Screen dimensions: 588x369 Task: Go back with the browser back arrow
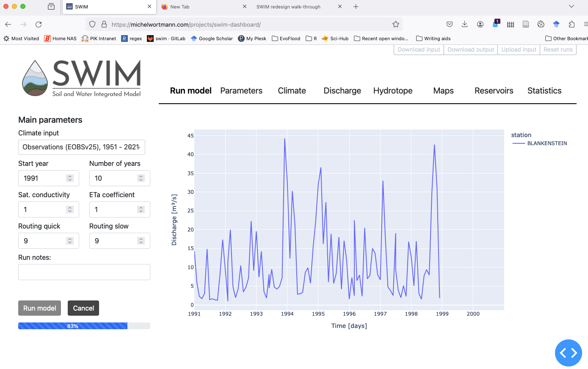tap(8, 25)
